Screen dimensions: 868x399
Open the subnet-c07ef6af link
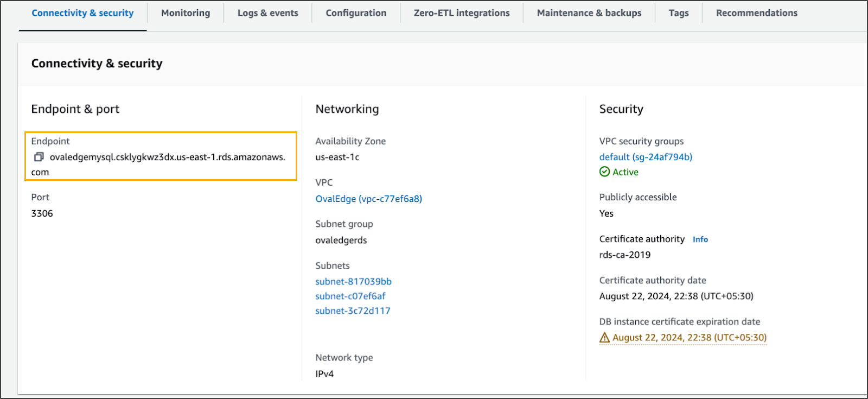tap(350, 296)
